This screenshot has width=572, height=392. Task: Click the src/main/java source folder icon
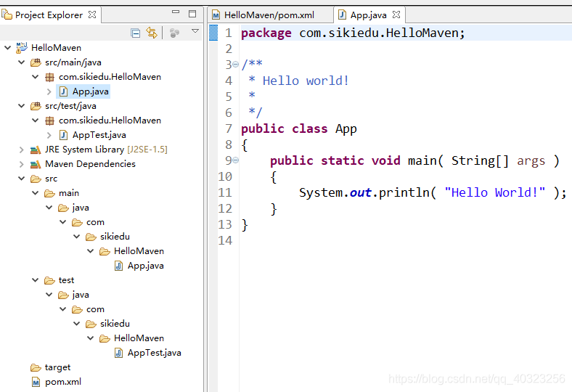pos(36,62)
